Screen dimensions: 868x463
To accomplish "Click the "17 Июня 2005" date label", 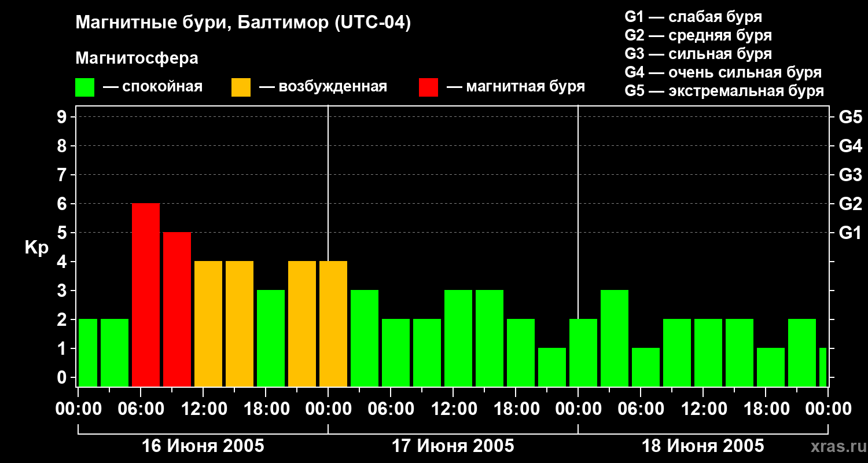I will (x=453, y=446).
